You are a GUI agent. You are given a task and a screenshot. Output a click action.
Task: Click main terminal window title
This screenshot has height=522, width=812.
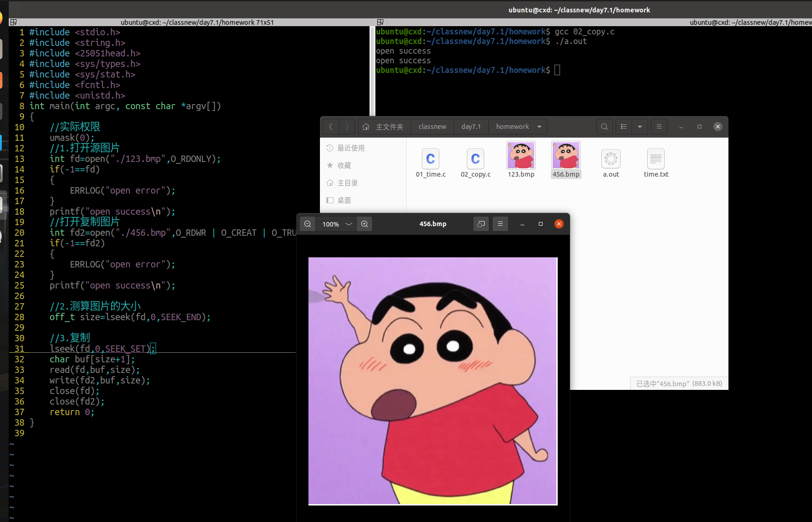coord(579,10)
